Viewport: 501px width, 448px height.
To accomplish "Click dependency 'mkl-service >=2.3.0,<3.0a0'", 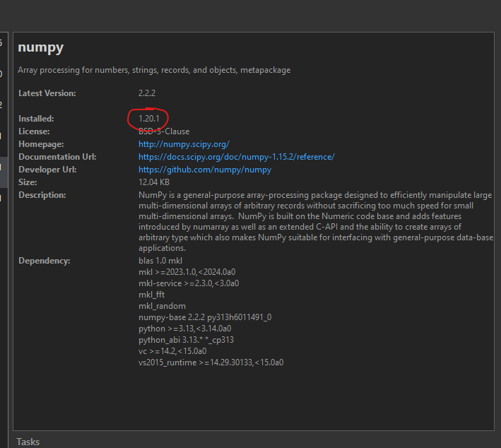I will click(x=189, y=283).
